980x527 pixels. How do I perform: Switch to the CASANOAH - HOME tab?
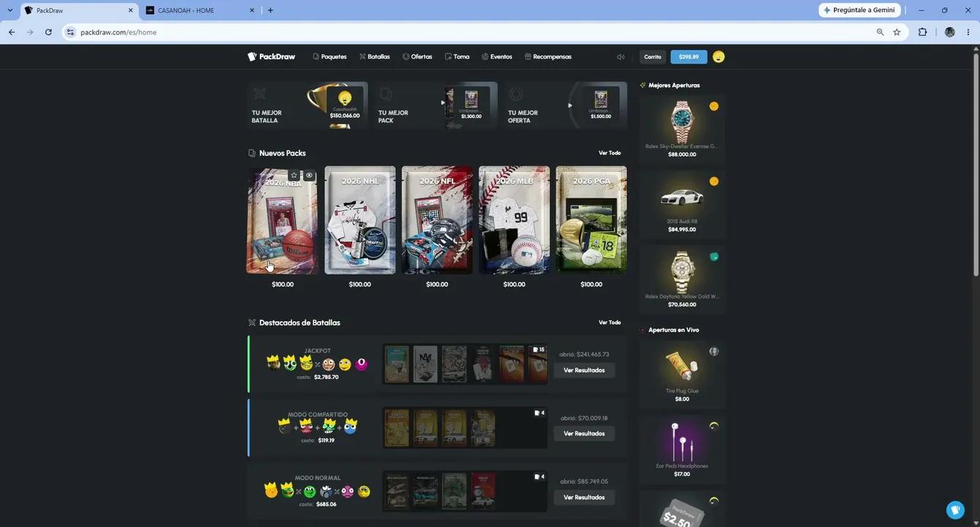click(x=201, y=10)
